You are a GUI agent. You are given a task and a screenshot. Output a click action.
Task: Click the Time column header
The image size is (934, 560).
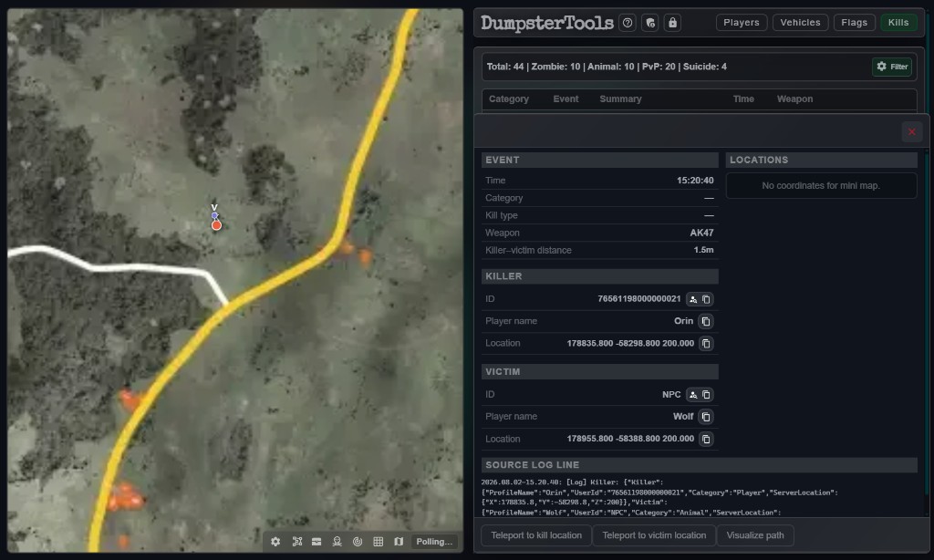click(743, 99)
